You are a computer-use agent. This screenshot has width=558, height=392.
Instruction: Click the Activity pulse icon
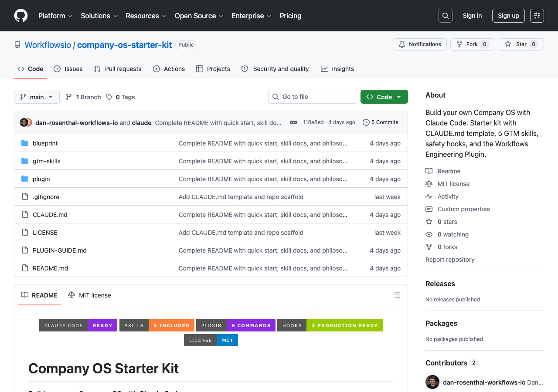pos(429,196)
